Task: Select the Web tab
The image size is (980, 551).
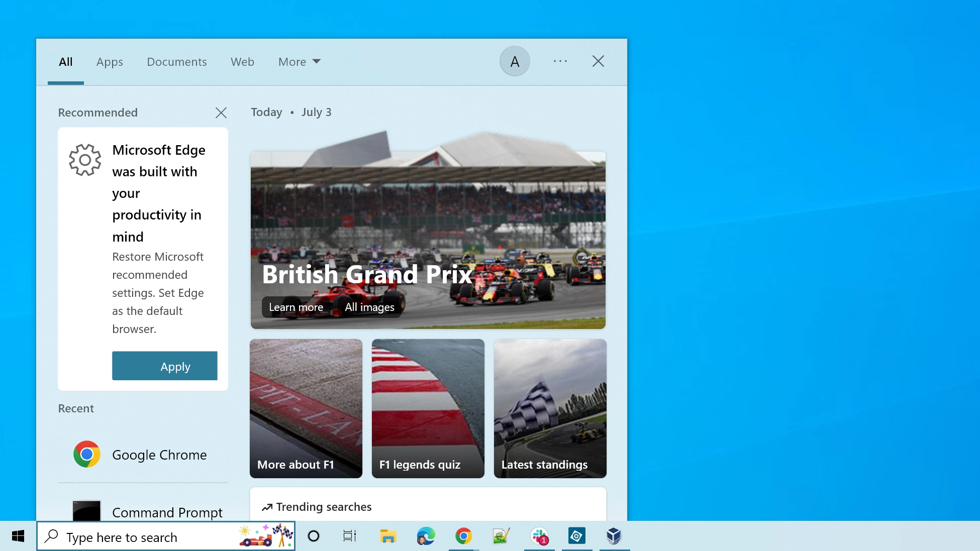Action: [x=242, y=62]
